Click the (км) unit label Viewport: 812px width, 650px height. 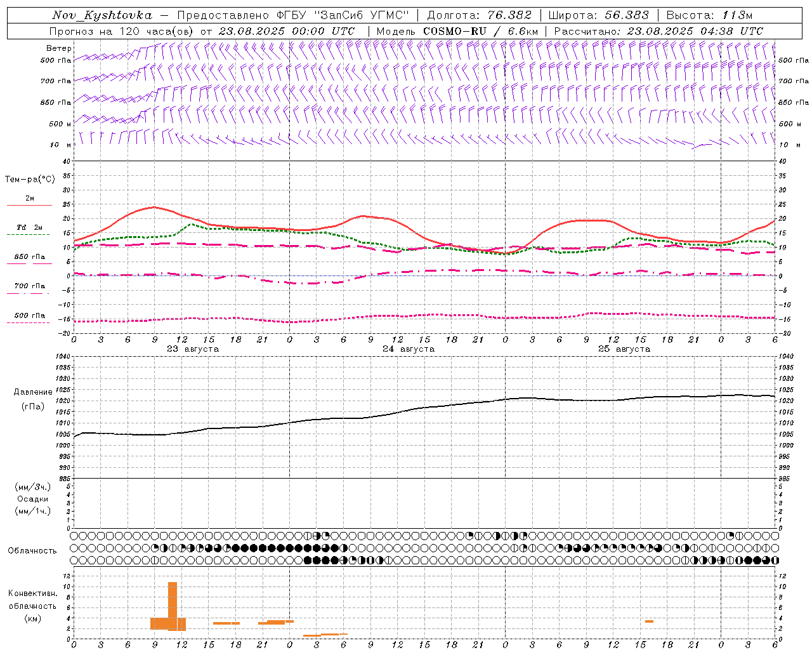pyautogui.click(x=33, y=618)
